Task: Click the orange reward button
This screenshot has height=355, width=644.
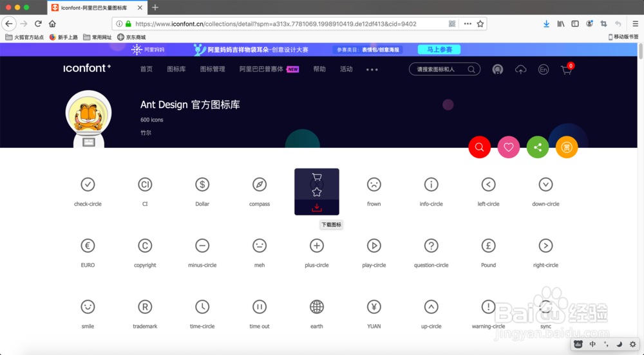Action: 567,147
